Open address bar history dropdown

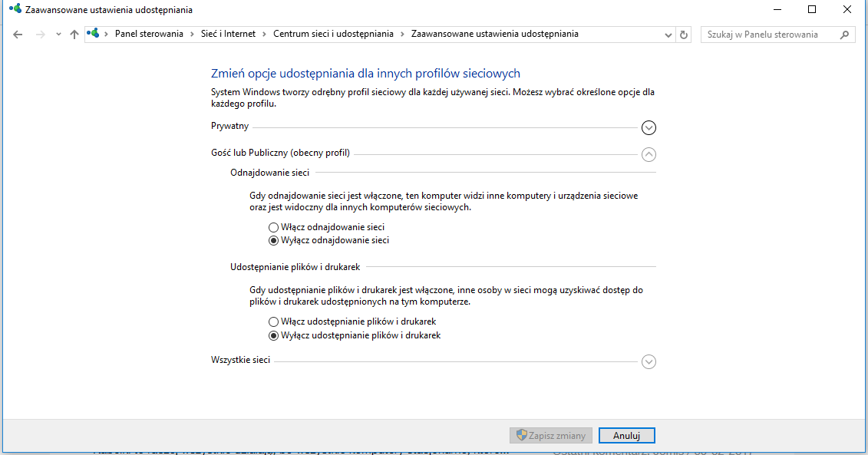668,35
